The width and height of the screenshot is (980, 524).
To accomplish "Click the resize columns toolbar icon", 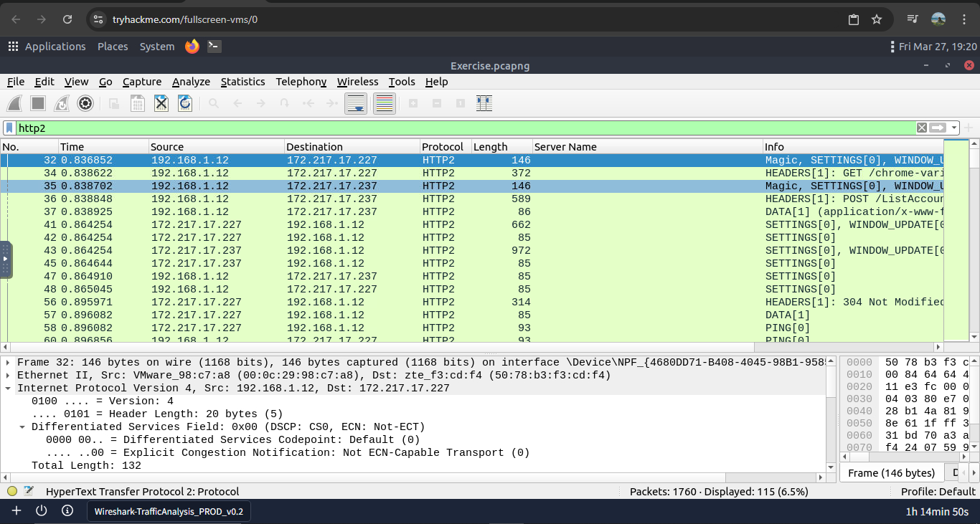I will [x=484, y=103].
